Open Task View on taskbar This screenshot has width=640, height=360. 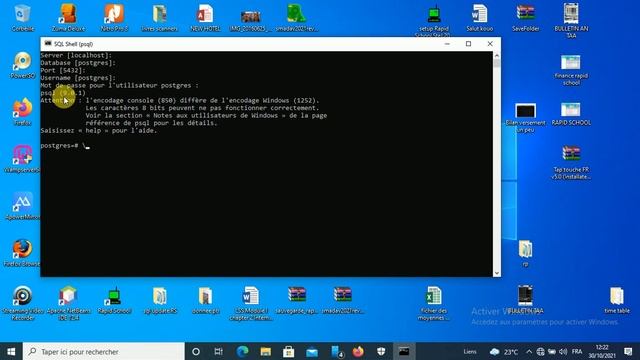[218, 351]
